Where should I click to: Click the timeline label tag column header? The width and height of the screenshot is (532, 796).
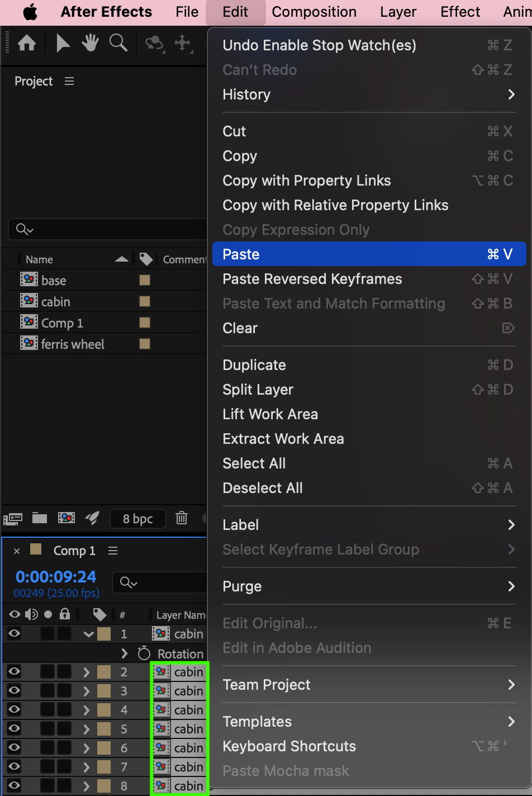[x=100, y=615]
